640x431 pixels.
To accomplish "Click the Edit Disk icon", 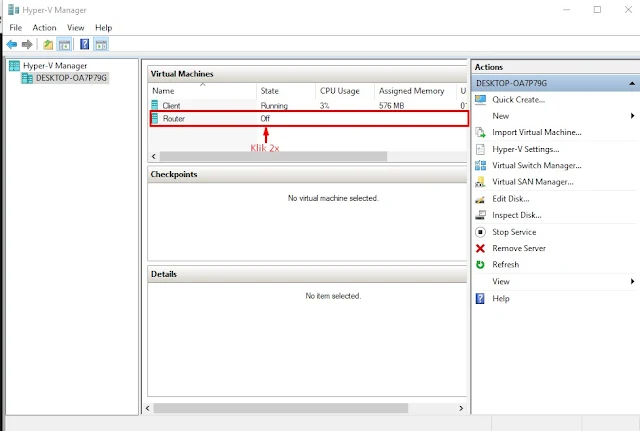I will (480, 199).
